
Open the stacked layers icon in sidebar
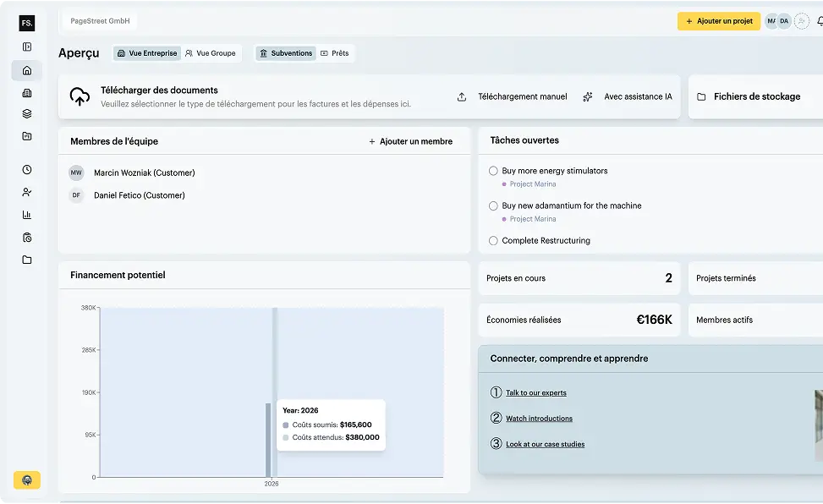pos(27,113)
